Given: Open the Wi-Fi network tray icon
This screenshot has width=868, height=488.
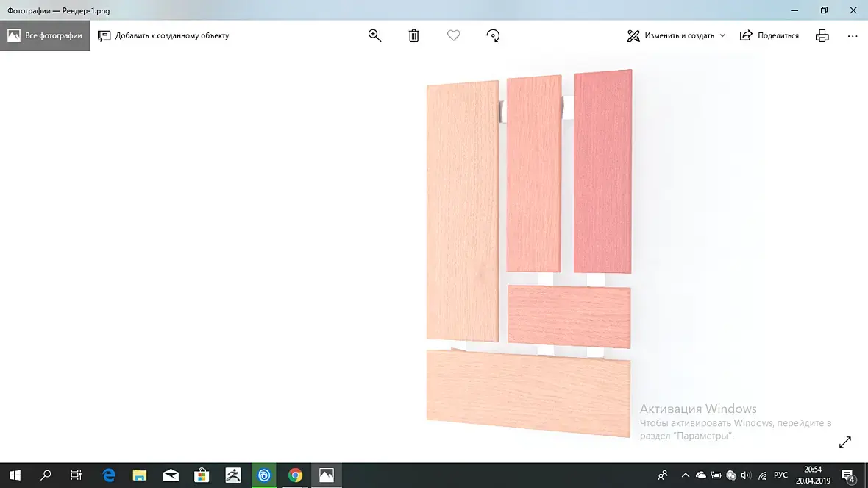Looking at the screenshot, I should click(x=762, y=475).
